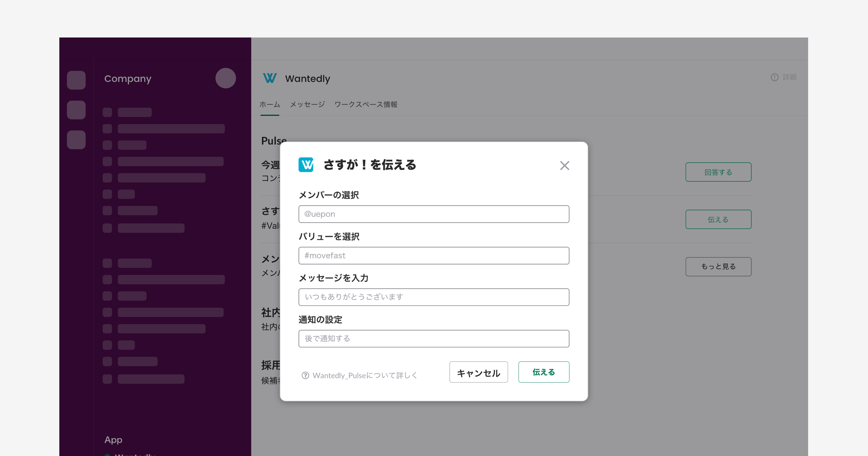Viewport: 868px width, 456px height.
Task: Switch to the ワークスペース情報 tab
Action: tap(366, 105)
